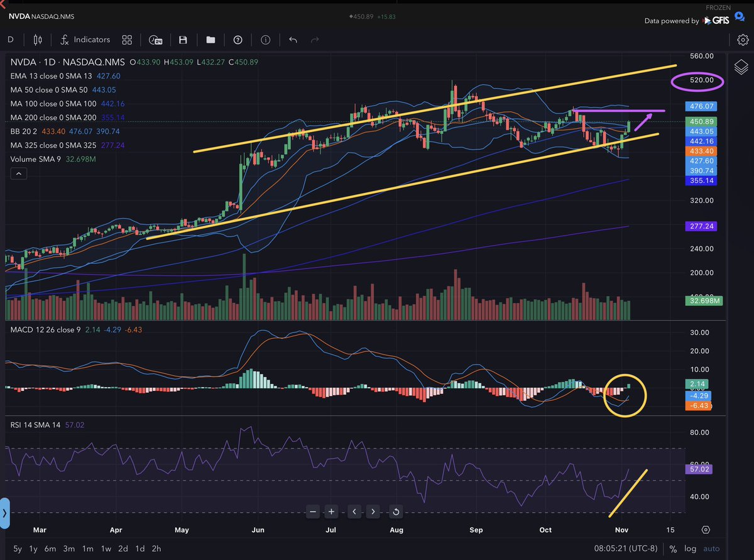Click the 476.07 upper Bollinger price label
Viewport: 754px width, 560px height.
702,106
